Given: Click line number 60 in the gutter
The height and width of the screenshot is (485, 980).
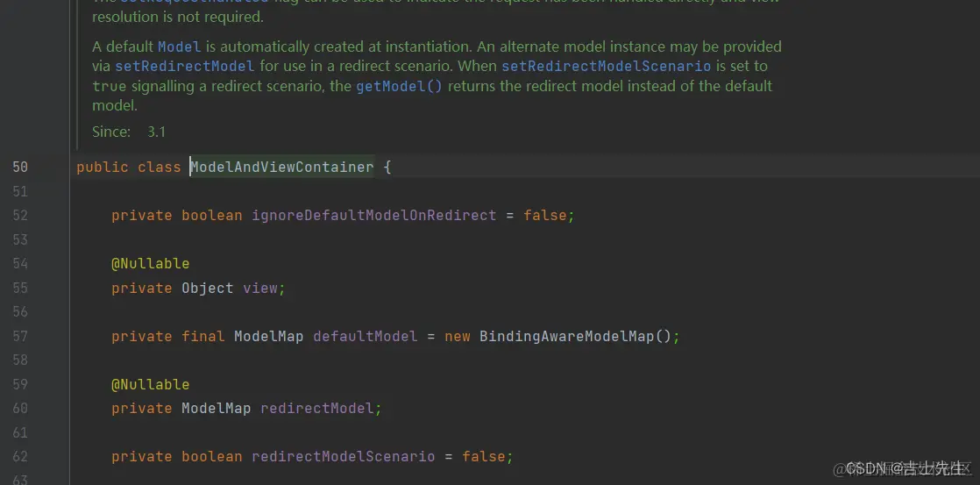Looking at the screenshot, I should pos(20,408).
